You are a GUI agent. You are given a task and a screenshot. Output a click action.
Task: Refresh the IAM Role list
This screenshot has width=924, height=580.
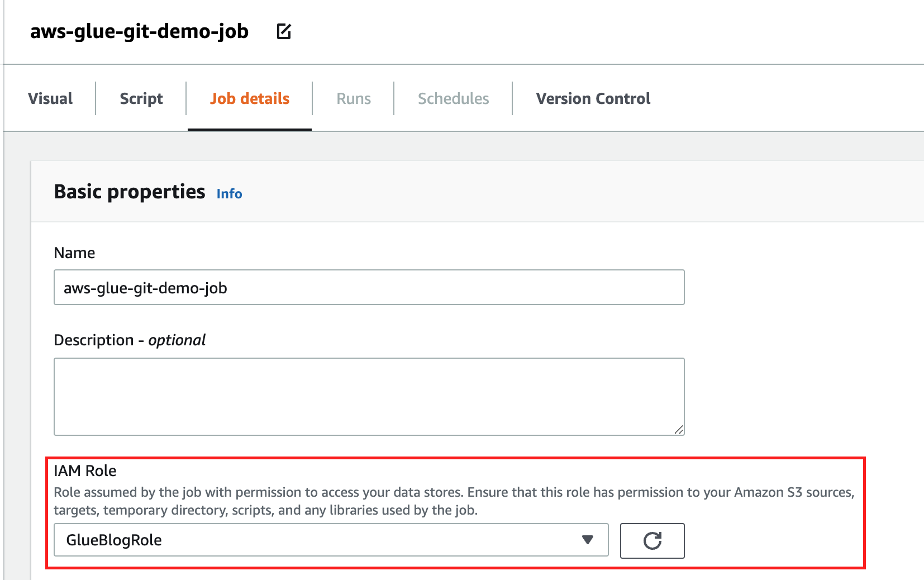tap(652, 540)
